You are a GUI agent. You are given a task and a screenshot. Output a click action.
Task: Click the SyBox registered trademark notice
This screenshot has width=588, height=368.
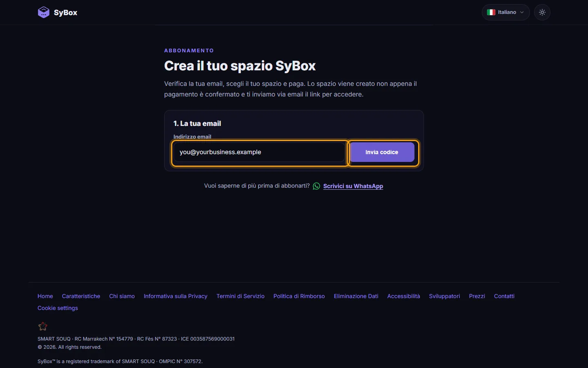(x=120, y=361)
